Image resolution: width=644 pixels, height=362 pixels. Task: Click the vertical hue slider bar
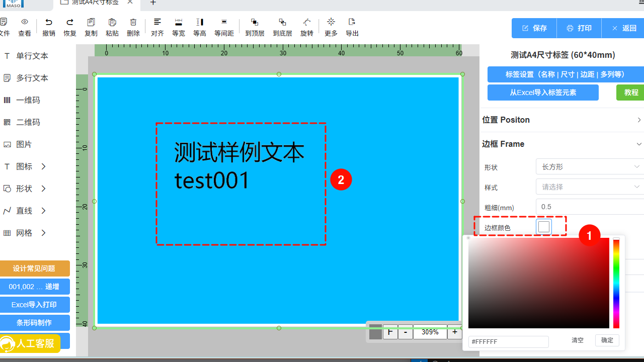point(616,283)
